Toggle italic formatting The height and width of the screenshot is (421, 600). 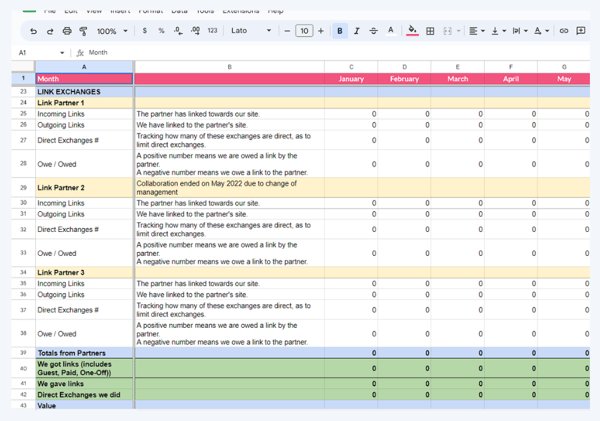click(x=357, y=31)
